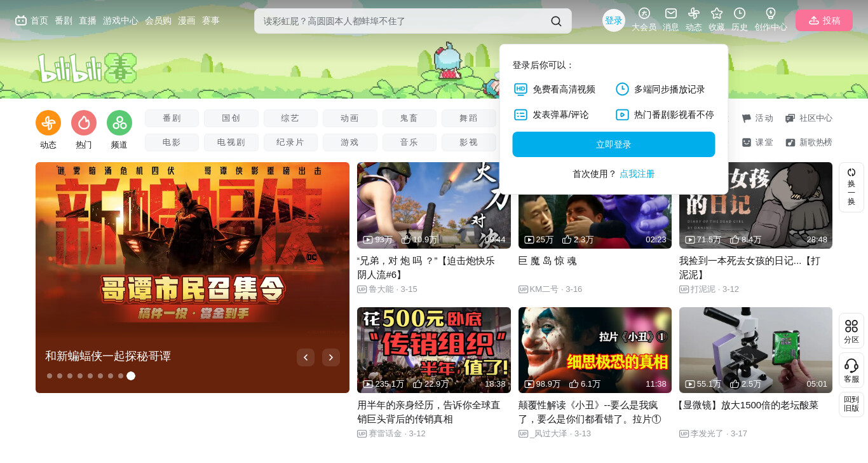Open 直播 in top navigation

(88, 20)
